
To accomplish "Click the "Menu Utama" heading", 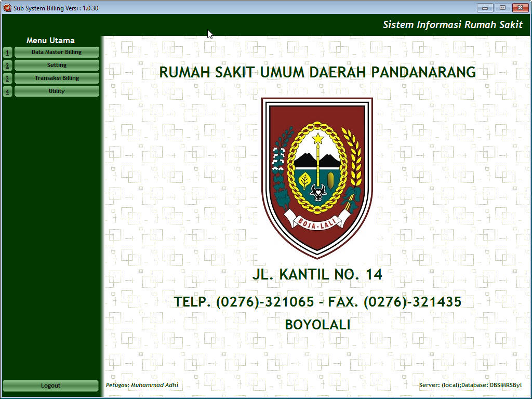I will click(x=50, y=41).
